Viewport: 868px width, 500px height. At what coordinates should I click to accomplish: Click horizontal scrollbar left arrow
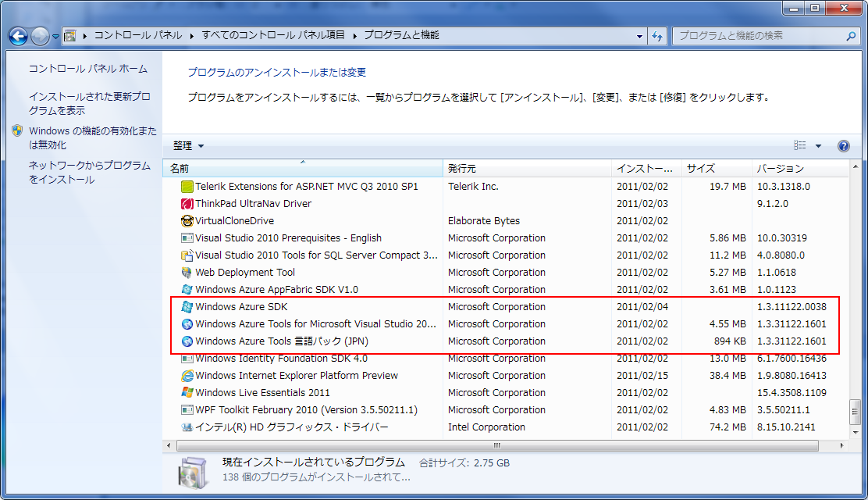(169, 445)
